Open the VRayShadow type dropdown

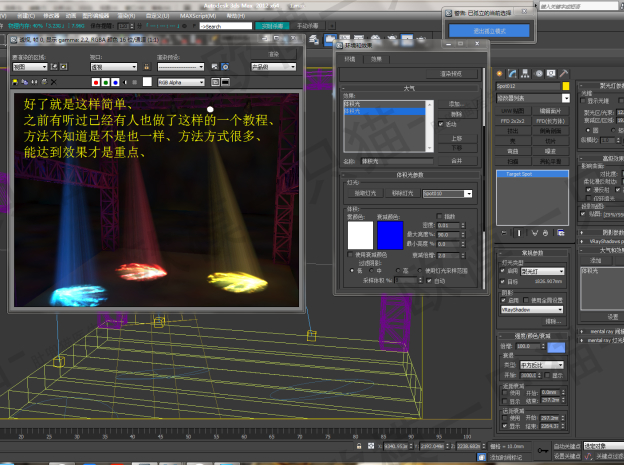[532, 309]
